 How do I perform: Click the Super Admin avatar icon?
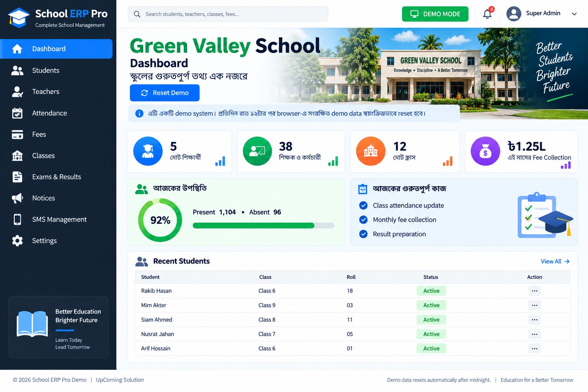coord(514,14)
